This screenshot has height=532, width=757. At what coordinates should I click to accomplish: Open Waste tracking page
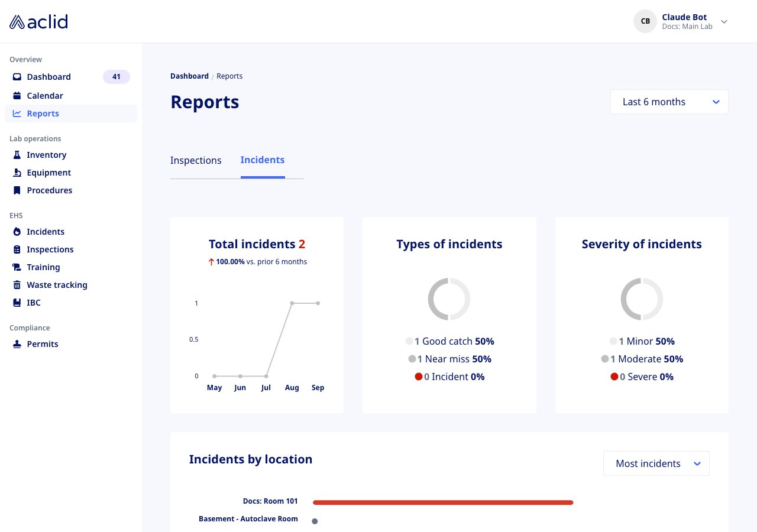tap(57, 285)
